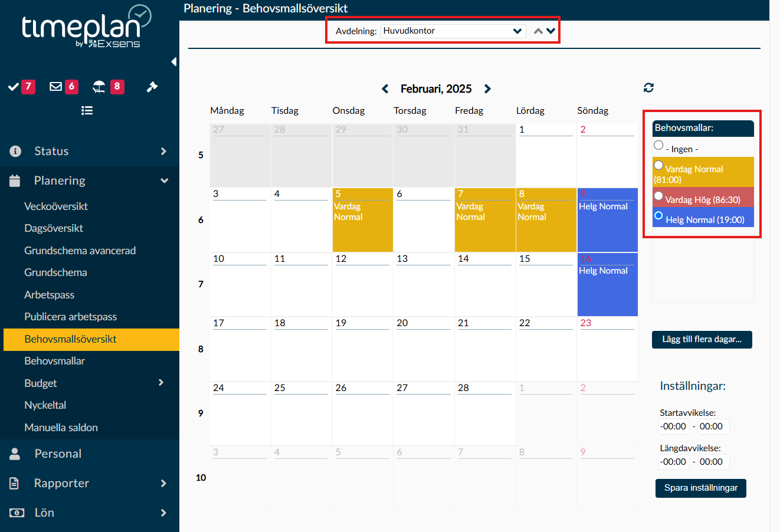780x532 pixels.
Task: Click the timeplan logo
Action: (87, 27)
